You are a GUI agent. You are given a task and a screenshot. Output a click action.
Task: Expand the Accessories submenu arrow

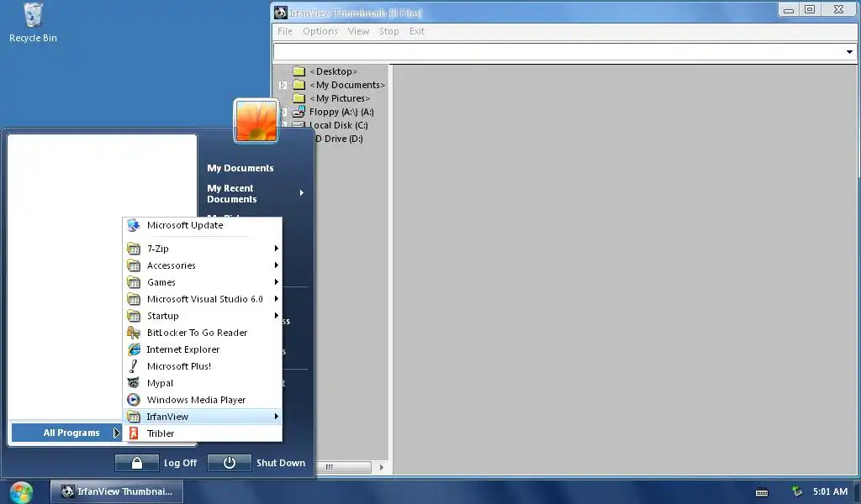click(x=276, y=265)
